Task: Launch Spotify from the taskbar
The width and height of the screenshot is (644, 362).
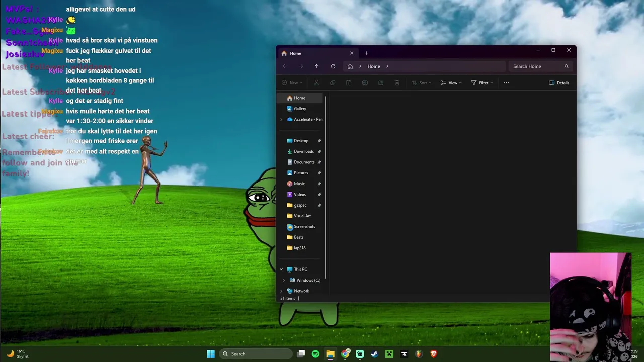Action: coord(315,354)
